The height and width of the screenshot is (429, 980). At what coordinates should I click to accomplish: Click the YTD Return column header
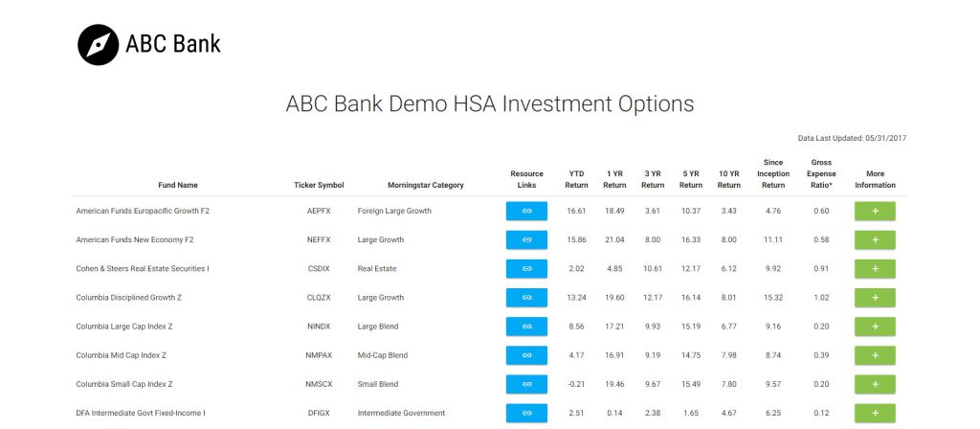coord(576,179)
